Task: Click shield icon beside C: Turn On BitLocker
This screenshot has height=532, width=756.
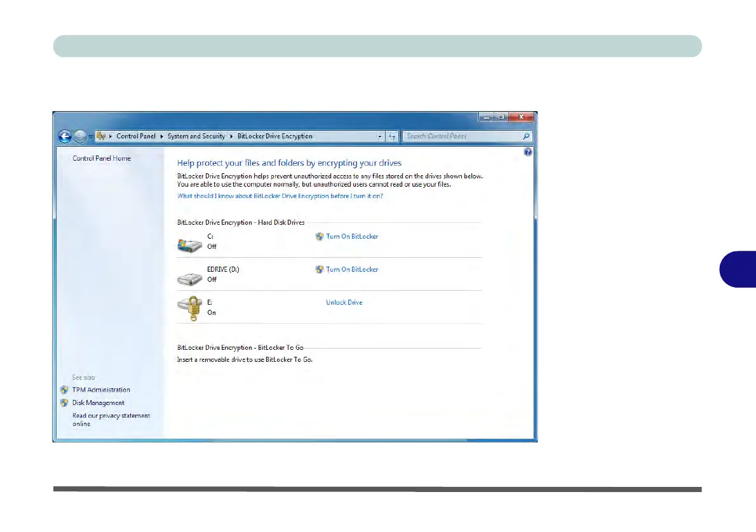Action: click(319, 237)
